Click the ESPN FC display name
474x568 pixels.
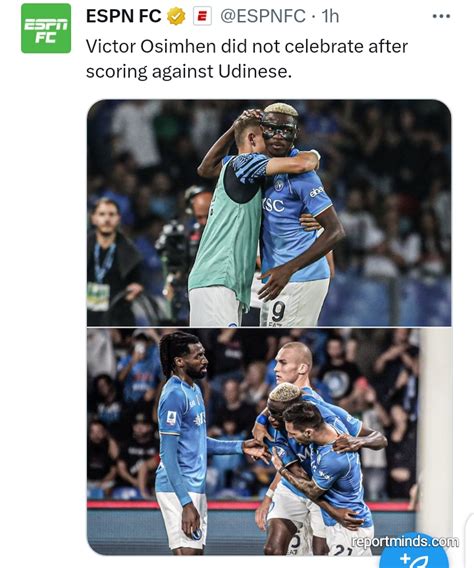[123, 16]
